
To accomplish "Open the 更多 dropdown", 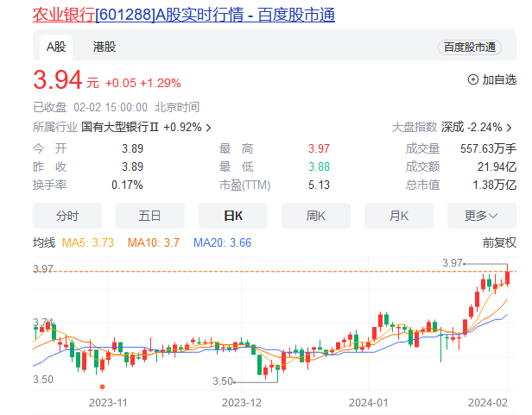I will pyautogui.click(x=482, y=216).
